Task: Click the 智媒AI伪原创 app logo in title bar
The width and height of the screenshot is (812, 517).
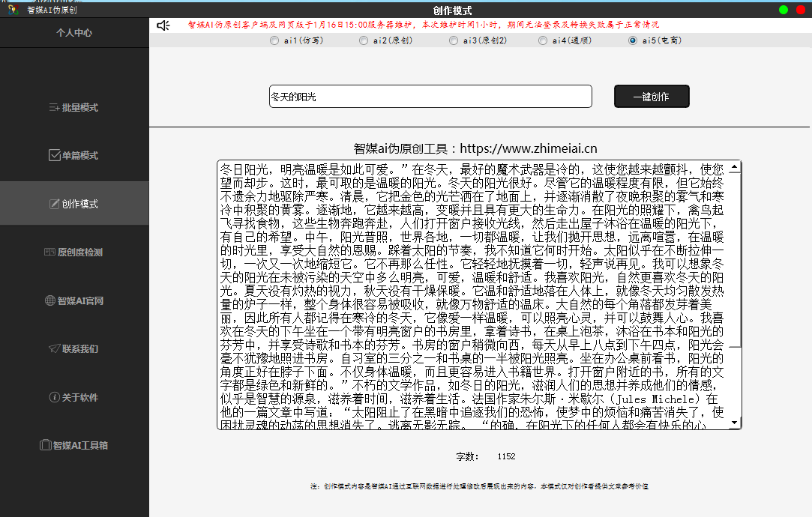Action: click(13, 10)
